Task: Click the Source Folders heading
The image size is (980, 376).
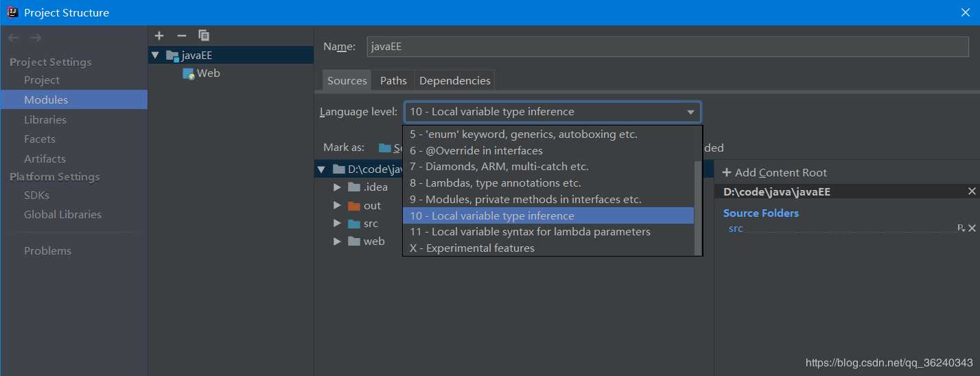Action: click(x=761, y=213)
